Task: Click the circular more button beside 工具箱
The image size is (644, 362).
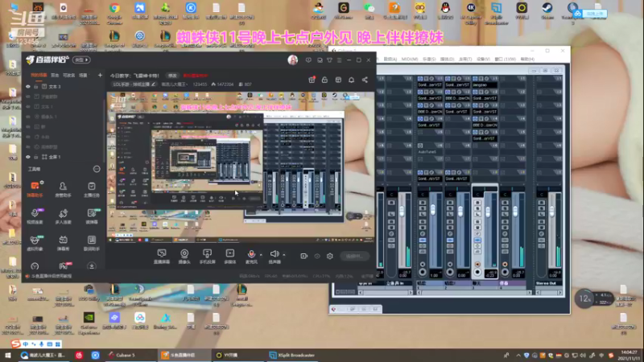Action: 97,169
